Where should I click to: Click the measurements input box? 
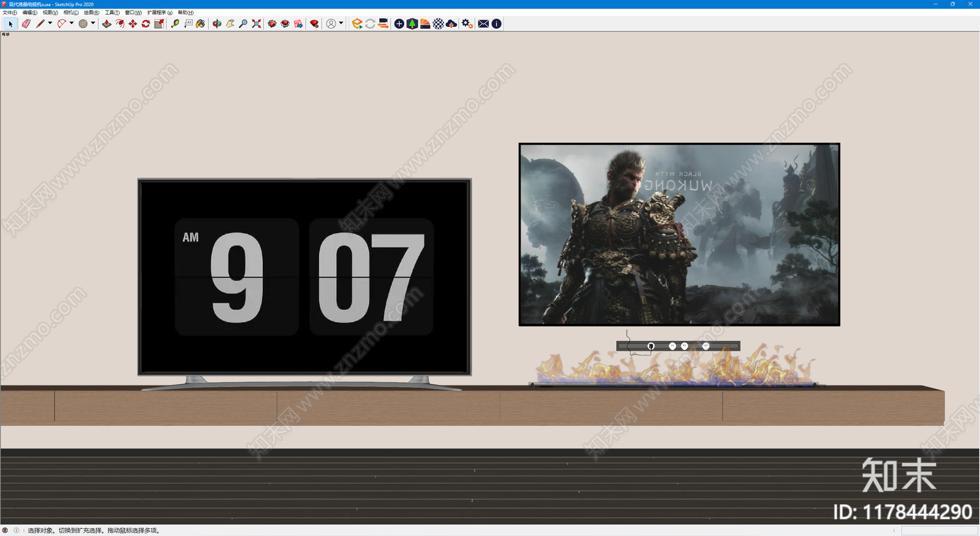pyautogui.click(x=939, y=530)
